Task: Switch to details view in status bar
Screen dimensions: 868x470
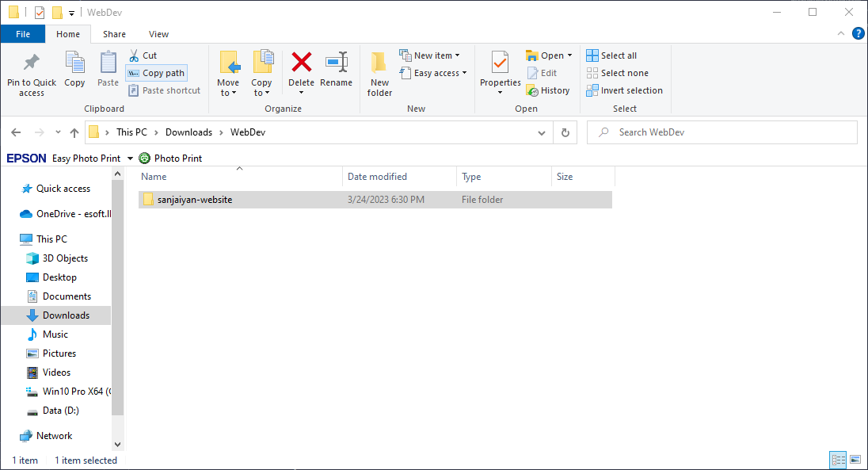Action: pyautogui.click(x=838, y=460)
